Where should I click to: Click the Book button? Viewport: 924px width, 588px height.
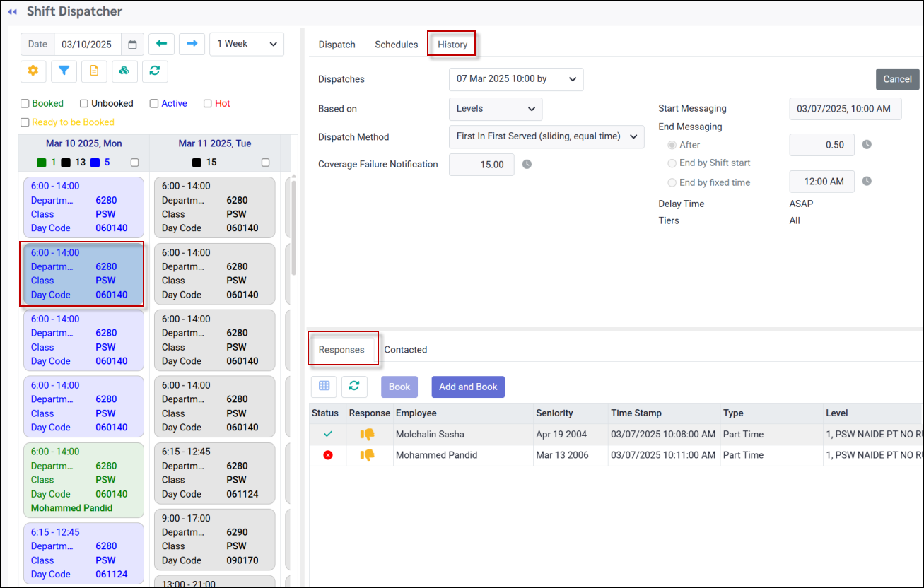399,387
